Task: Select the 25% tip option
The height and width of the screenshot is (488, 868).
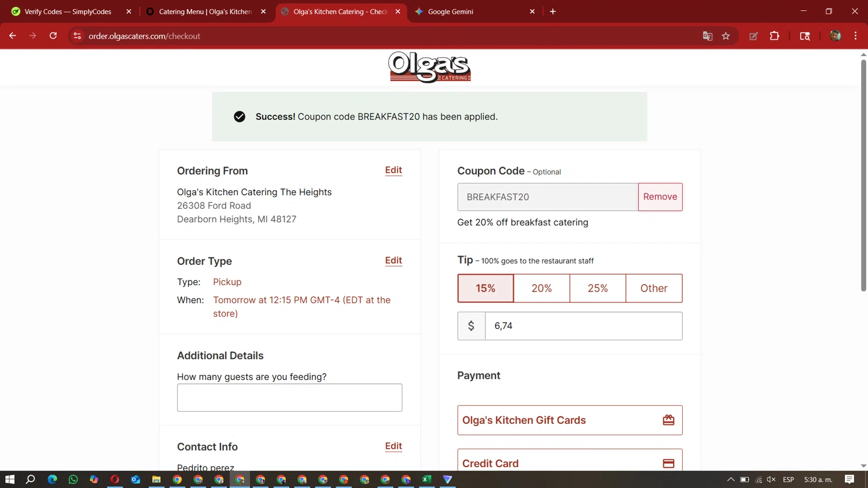Action: (598, 288)
